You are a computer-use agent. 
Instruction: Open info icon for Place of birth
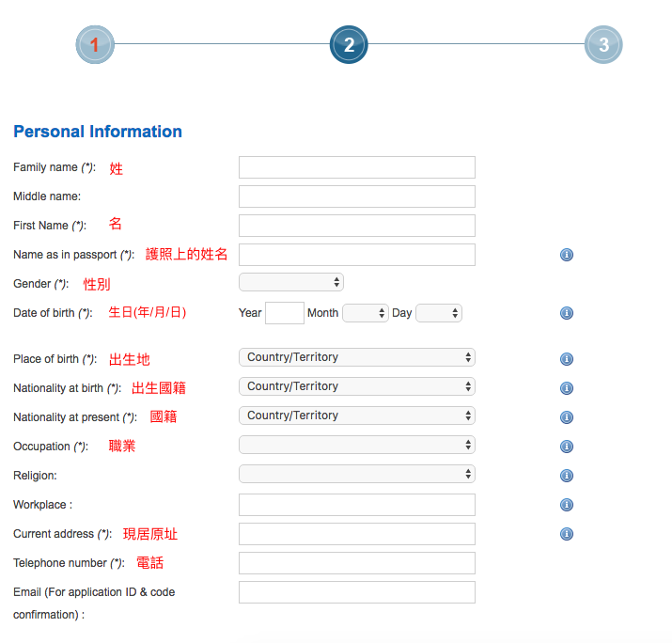click(x=567, y=359)
